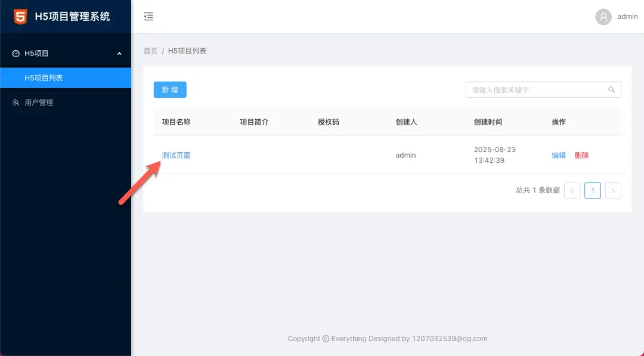Open the 用户管理 menu item

pyautogui.click(x=39, y=103)
